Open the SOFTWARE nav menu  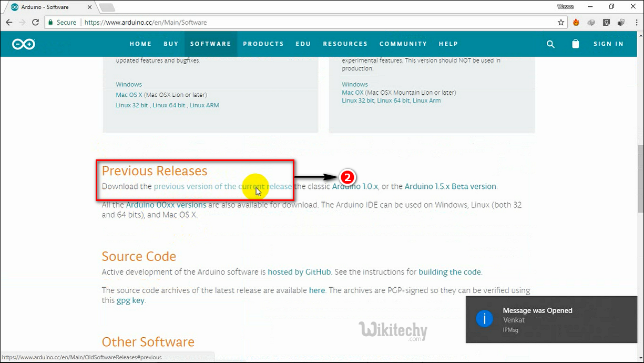(x=210, y=44)
